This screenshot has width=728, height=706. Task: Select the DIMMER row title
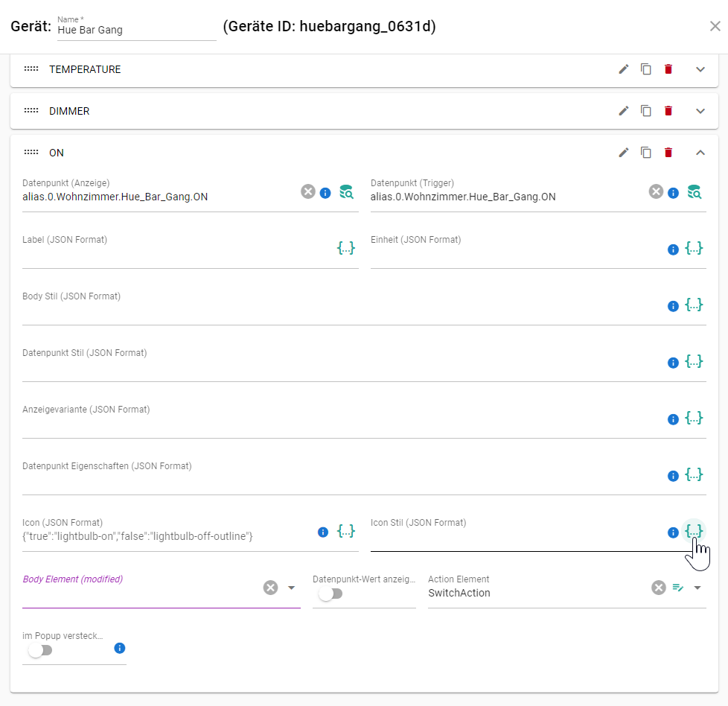(x=69, y=112)
